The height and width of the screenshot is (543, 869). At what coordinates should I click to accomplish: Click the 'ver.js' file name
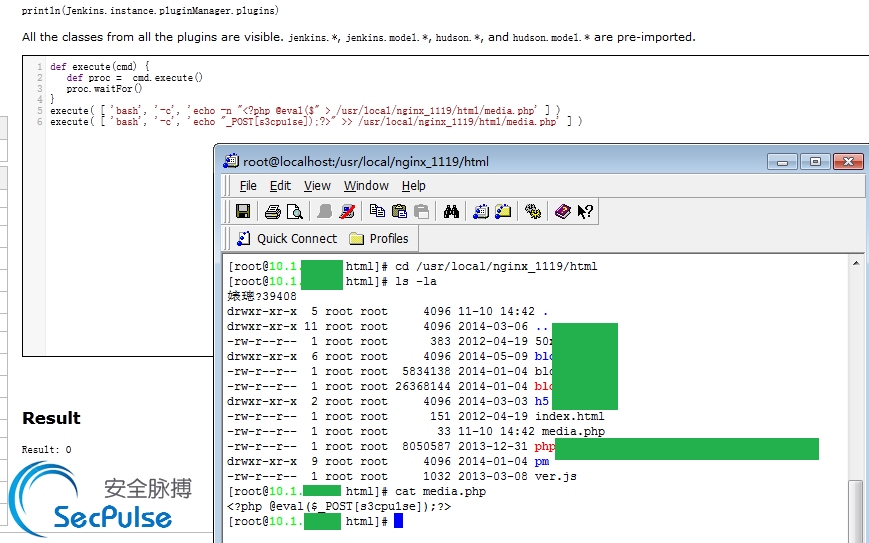click(555, 476)
